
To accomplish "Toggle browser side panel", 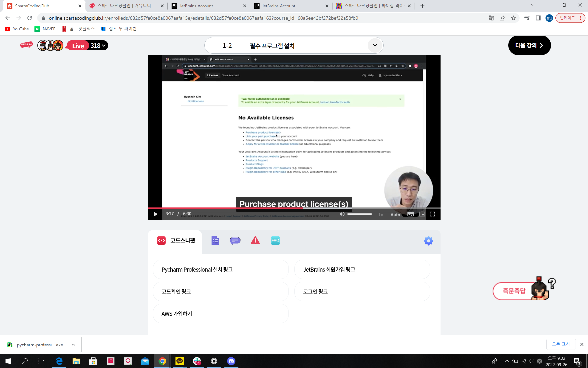I will (538, 18).
